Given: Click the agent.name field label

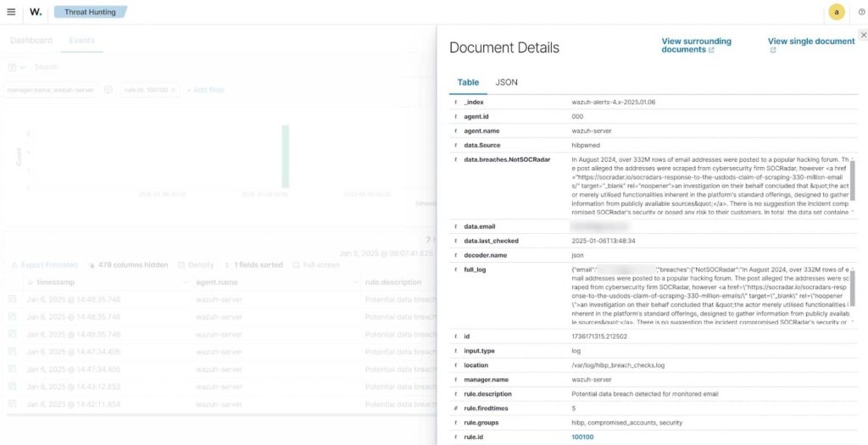Looking at the screenshot, I should (x=481, y=131).
